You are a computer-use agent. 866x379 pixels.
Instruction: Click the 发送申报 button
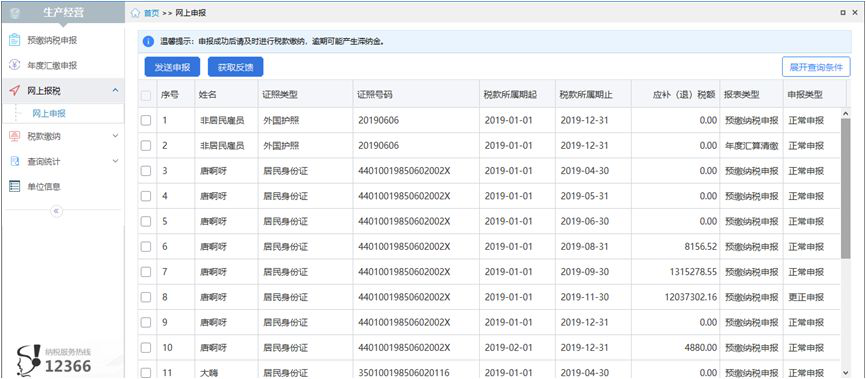(172, 67)
